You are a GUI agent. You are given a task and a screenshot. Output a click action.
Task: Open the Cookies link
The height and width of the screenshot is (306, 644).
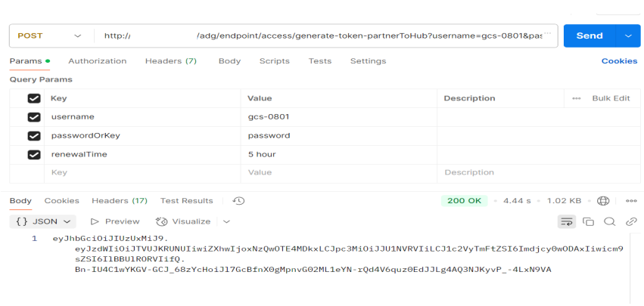click(x=618, y=61)
